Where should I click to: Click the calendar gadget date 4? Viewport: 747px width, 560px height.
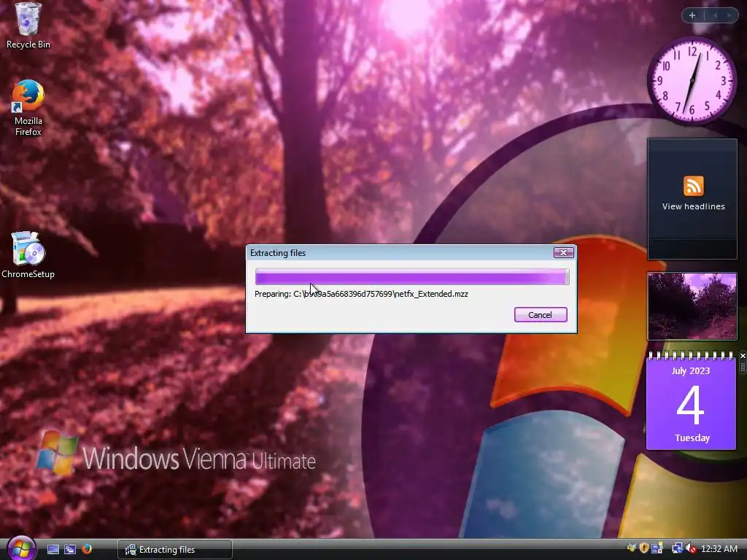(x=690, y=405)
